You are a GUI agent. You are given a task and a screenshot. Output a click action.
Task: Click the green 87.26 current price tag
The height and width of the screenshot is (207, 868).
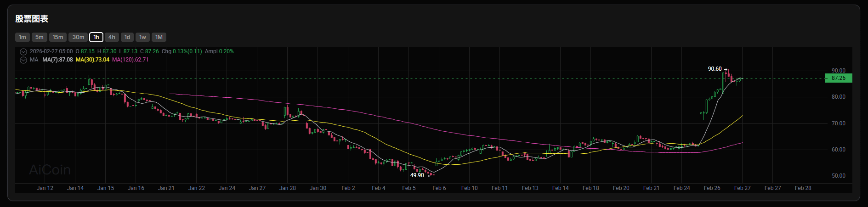point(839,78)
